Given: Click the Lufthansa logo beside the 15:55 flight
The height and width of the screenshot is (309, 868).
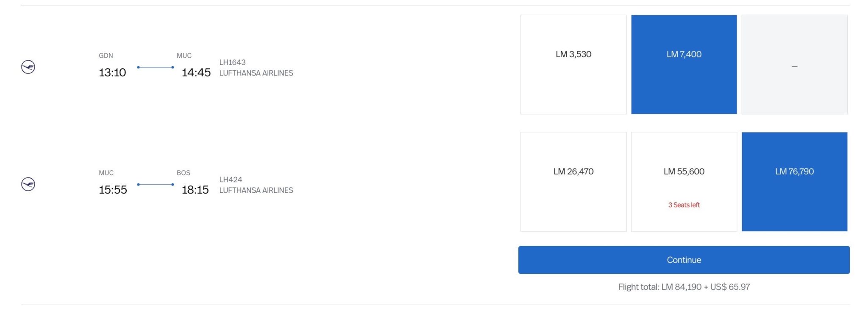Looking at the screenshot, I should (x=28, y=184).
